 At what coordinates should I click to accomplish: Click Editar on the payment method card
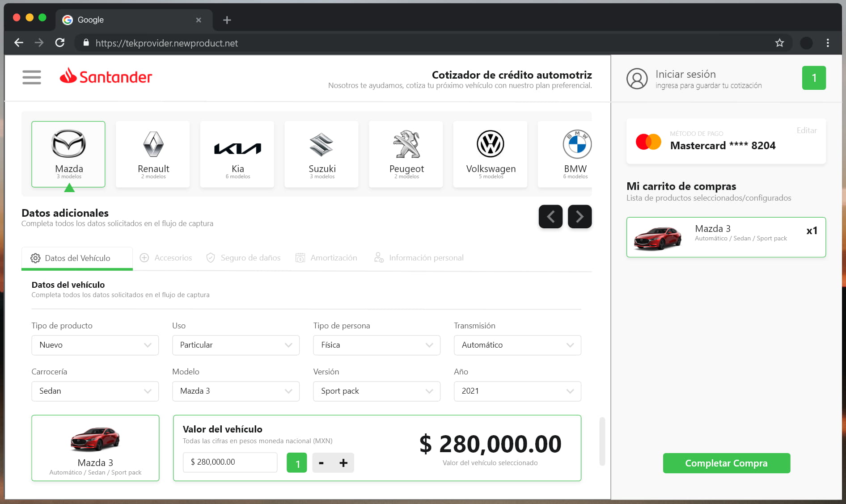pyautogui.click(x=806, y=130)
